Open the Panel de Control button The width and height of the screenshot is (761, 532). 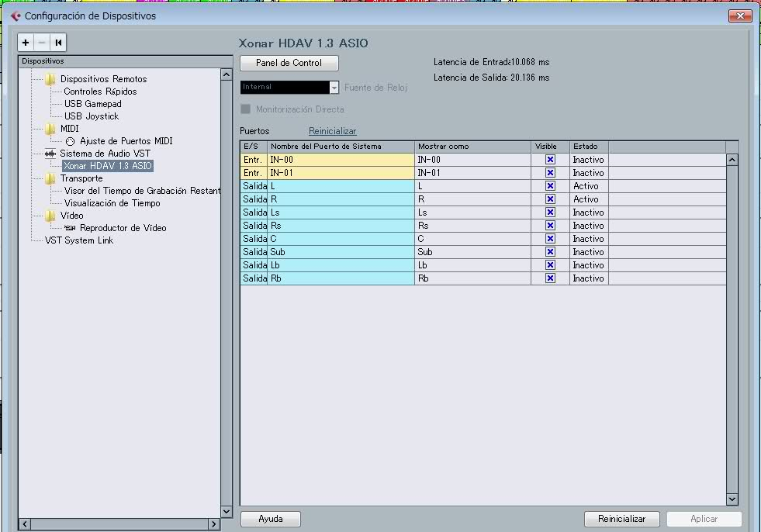click(x=289, y=63)
